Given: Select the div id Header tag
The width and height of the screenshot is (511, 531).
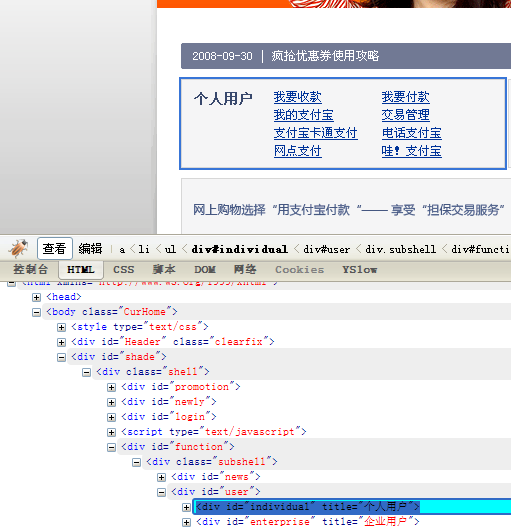Looking at the screenshot, I should tap(173, 341).
